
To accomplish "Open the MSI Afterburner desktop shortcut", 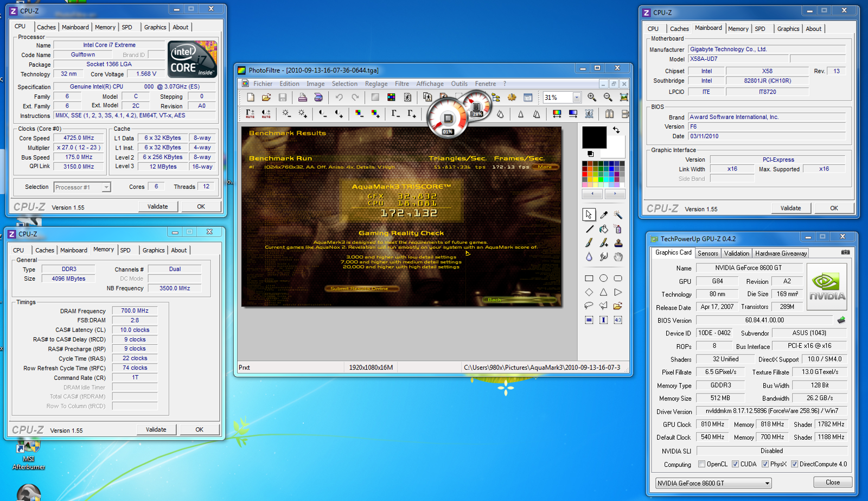I will [29, 455].
